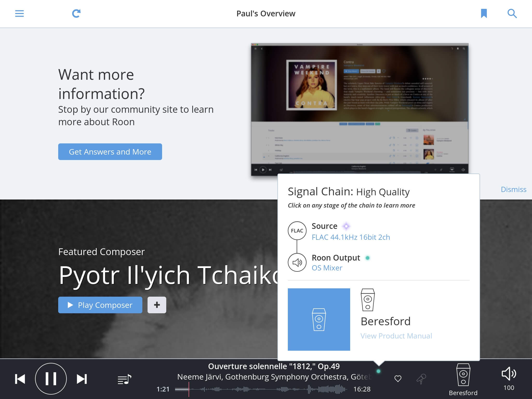Viewport: 532px width, 399px height.
Task: Click the green dot next to Roon Output
Action: tap(368, 258)
